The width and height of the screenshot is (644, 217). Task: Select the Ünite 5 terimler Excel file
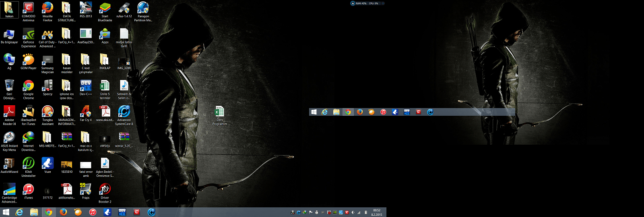tap(105, 90)
